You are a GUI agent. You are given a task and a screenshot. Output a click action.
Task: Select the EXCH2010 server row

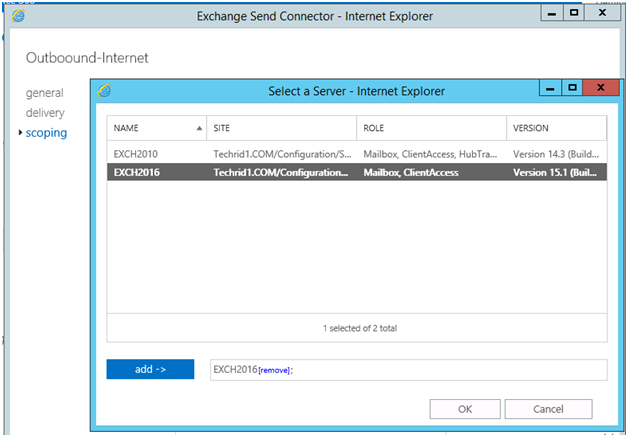tap(356, 154)
